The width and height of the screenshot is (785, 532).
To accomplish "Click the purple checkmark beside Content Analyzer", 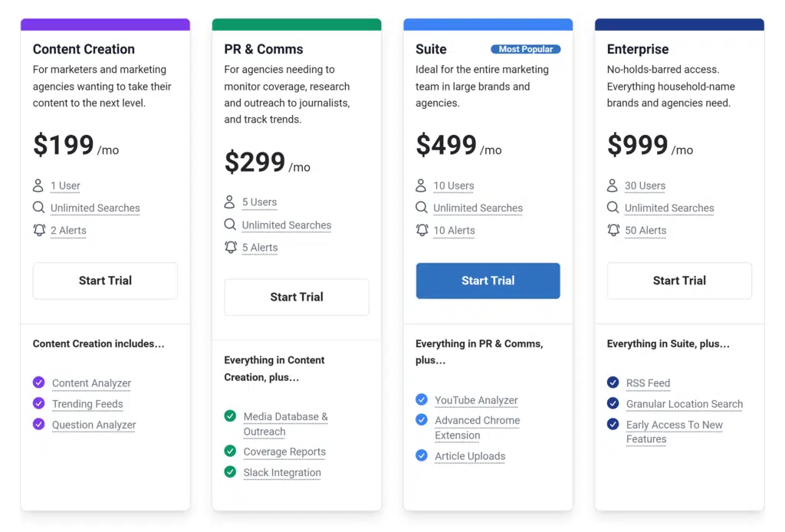I will click(39, 383).
